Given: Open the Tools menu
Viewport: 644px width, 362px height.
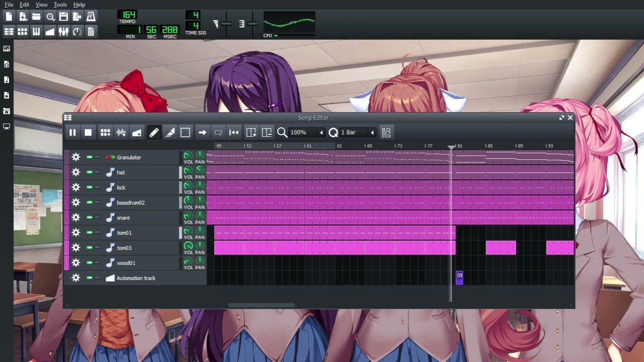Looking at the screenshot, I should pyautogui.click(x=60, y=5).
